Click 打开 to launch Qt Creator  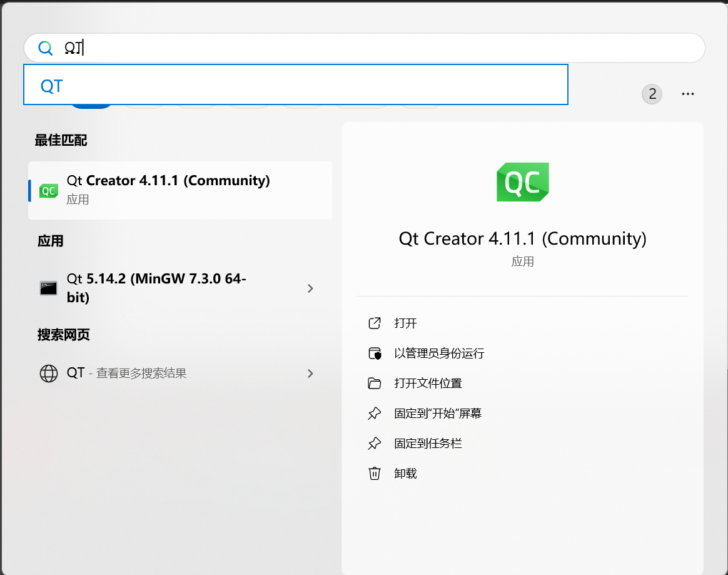pyautogui.click(x=405, y=323)
